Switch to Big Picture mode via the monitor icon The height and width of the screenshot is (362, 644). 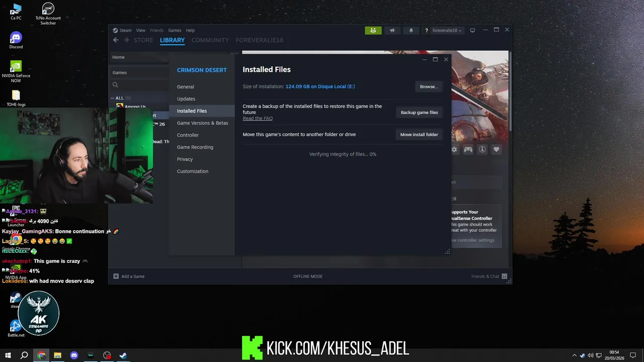click(x=472, y=30)
